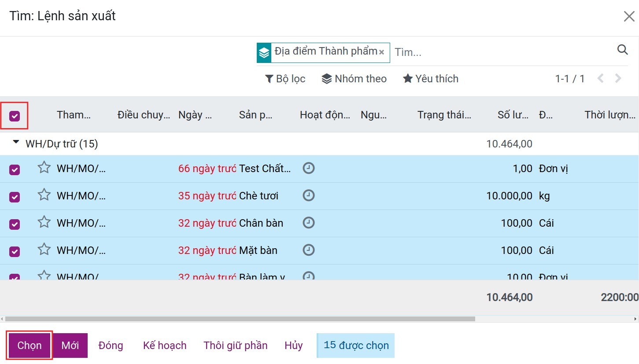This screenshot has width=639, height=364.
Task: Click the activity clock on Chè tươi row
Action: (x=309, y=195)
